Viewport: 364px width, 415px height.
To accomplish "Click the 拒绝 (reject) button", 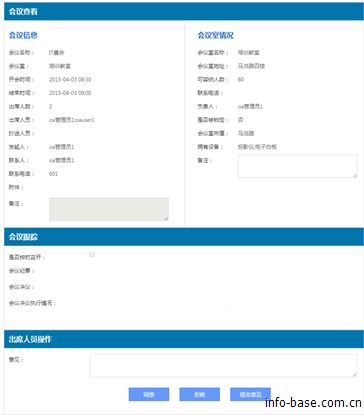I will click(x=199, y=394).
